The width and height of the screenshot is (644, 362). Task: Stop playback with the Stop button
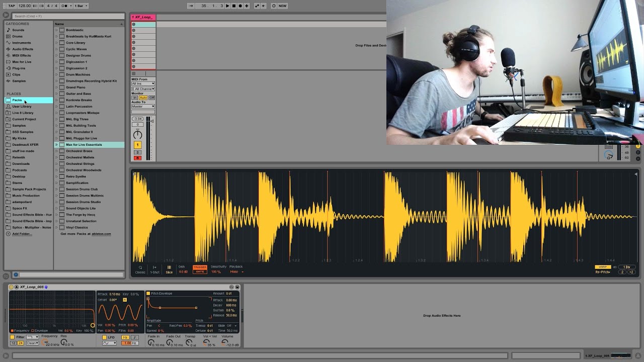click(x=233, y=6)
